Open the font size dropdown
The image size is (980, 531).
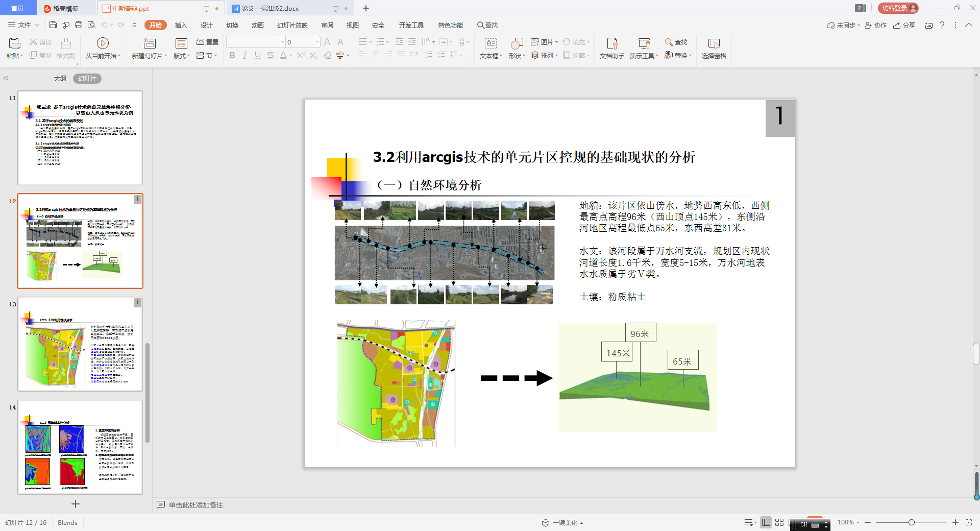(x=317, y=42)
